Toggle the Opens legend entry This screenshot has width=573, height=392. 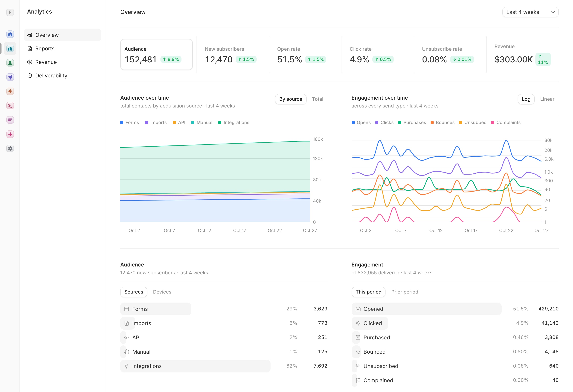(x=361, y=123)
